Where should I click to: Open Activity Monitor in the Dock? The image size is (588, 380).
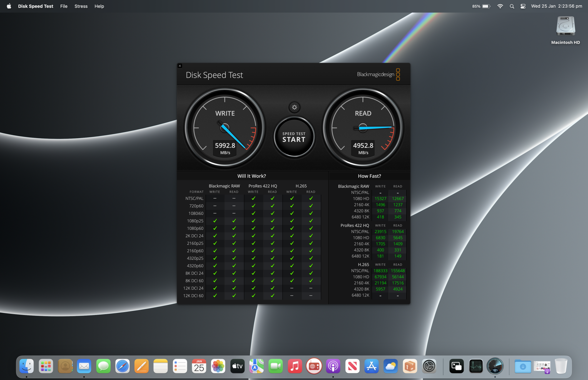[x=476, y=366]
